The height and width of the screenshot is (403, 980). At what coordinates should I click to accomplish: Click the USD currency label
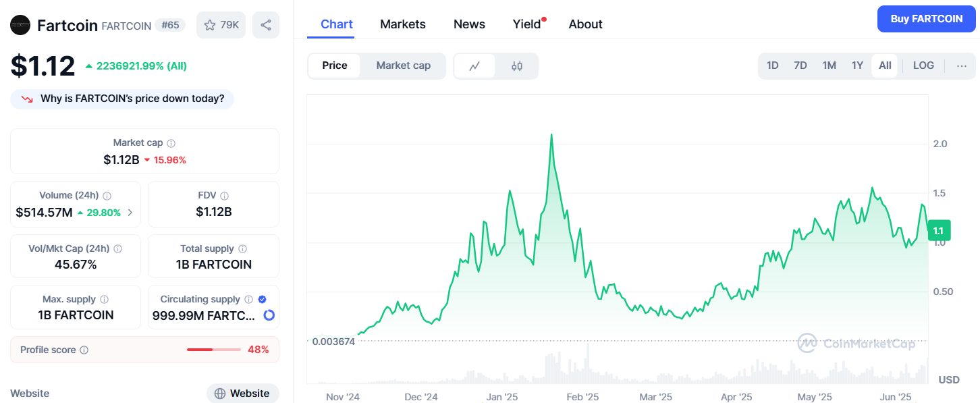(949, 379)
